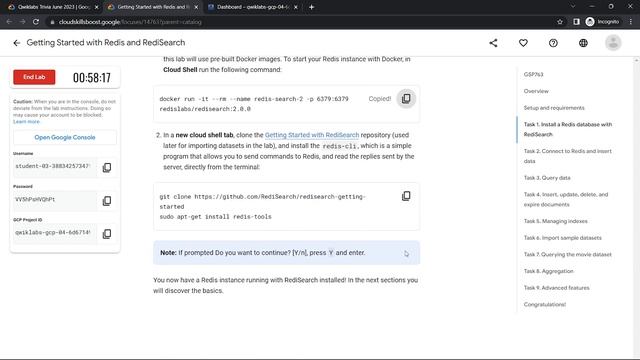Image resolution: width=640 pixels, height=360 pixels.
Task: Open Getting Started with RediSearch link
Action: [312, 135]
